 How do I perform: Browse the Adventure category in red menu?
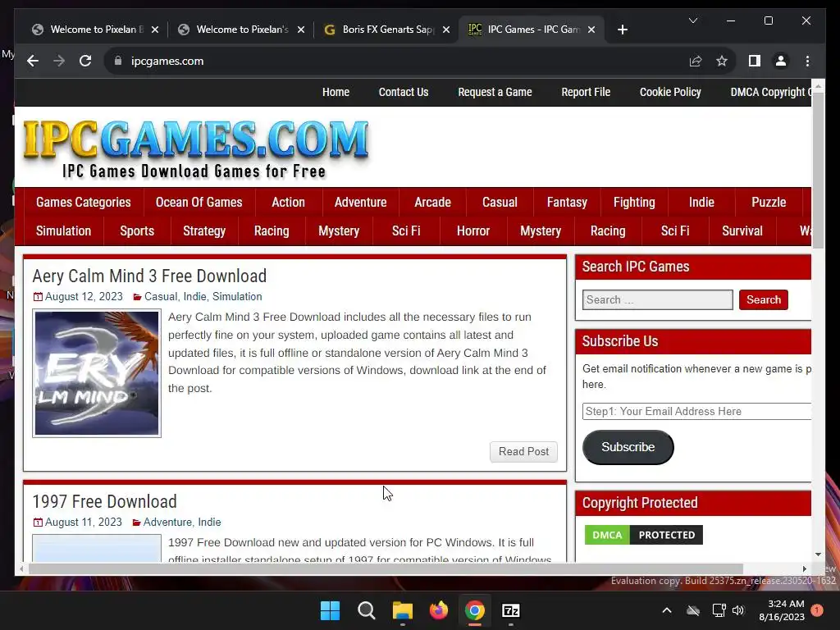pyautogui.click(x=361, y=202)
